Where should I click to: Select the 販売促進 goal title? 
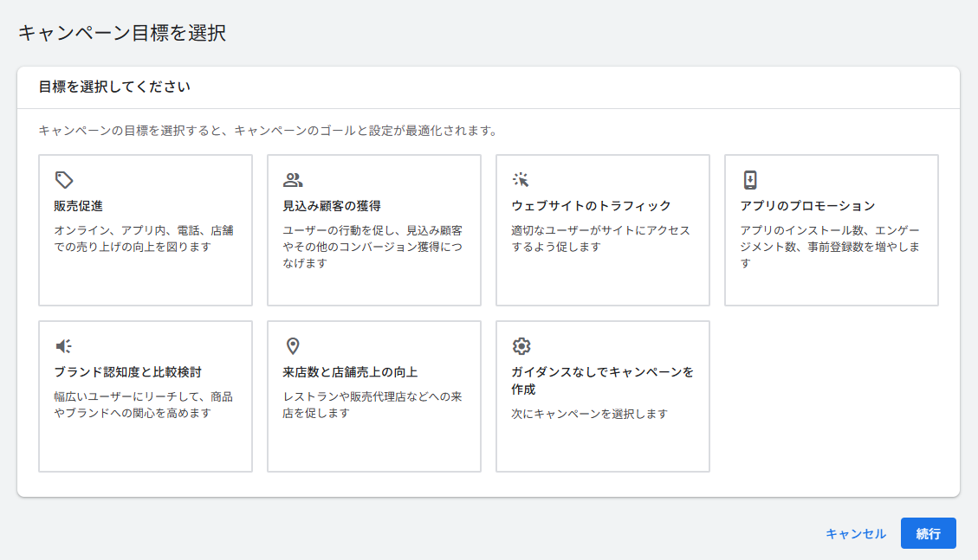(79, 206)
